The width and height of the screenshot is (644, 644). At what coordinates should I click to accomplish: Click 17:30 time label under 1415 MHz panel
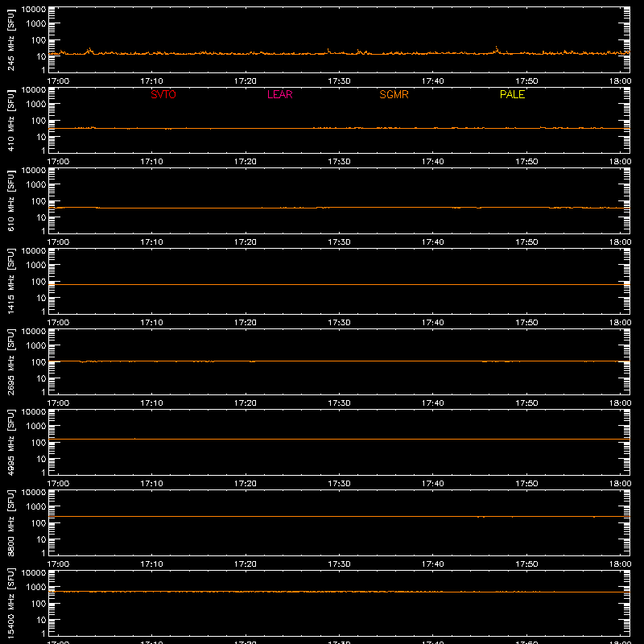click(339, 323)
